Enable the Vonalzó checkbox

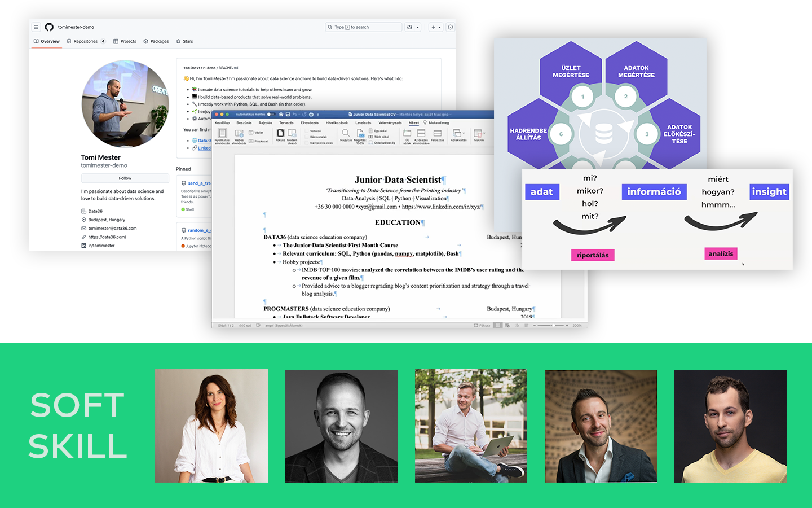click(307, 131)
